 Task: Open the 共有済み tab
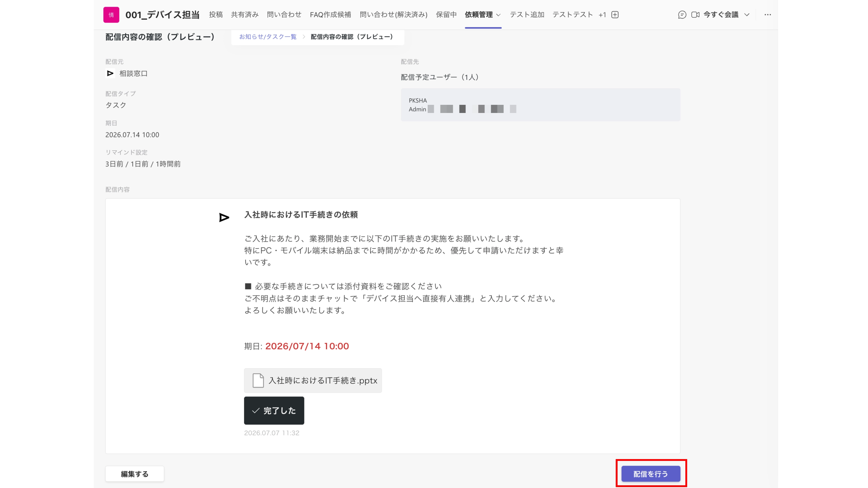coord(245,15)
